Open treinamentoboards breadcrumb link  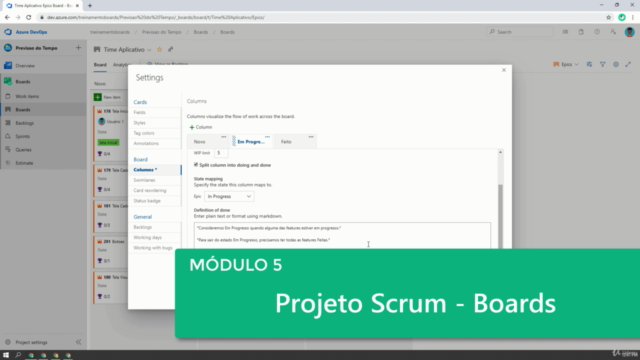[110, 32]
